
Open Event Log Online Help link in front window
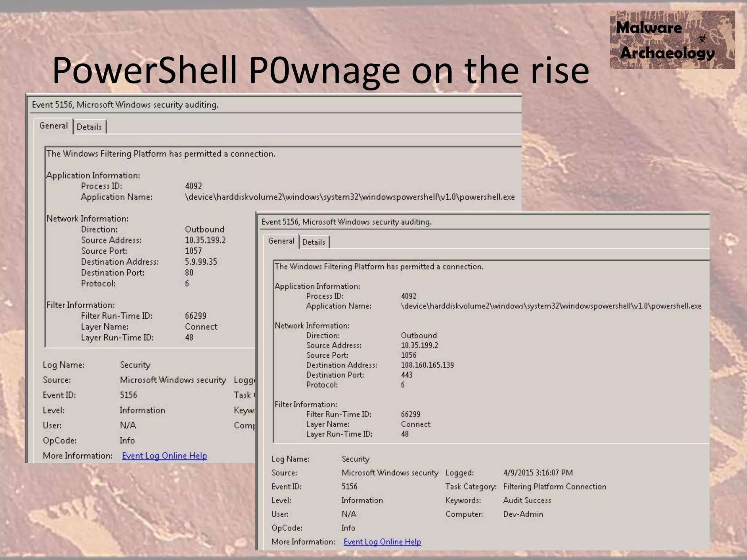[382, 542]
